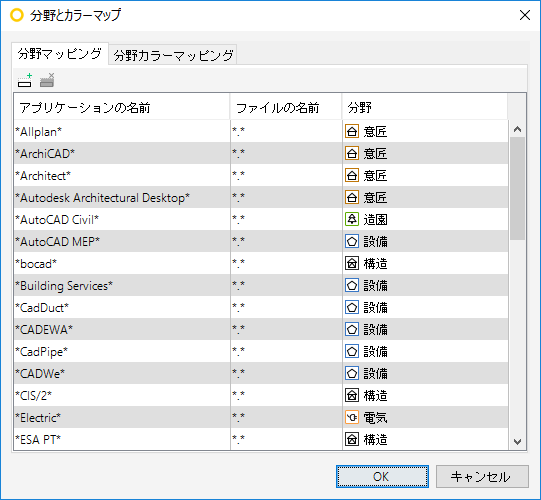Select the *CADWe* application name cell

122,374
